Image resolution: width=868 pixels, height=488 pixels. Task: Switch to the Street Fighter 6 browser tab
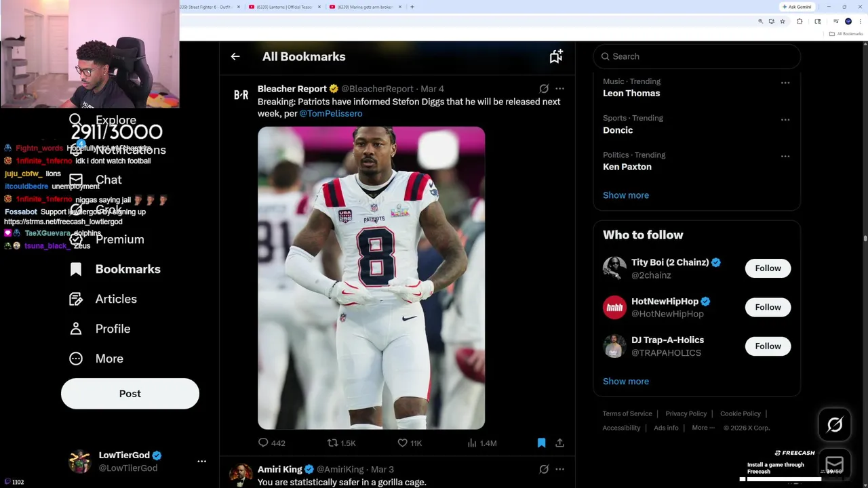click(209, 7)
